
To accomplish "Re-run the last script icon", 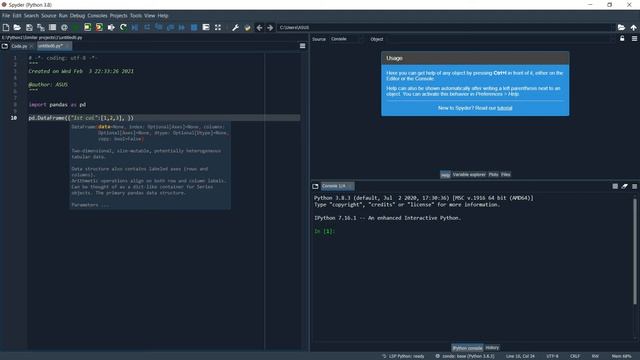I will tap(123, 27).
